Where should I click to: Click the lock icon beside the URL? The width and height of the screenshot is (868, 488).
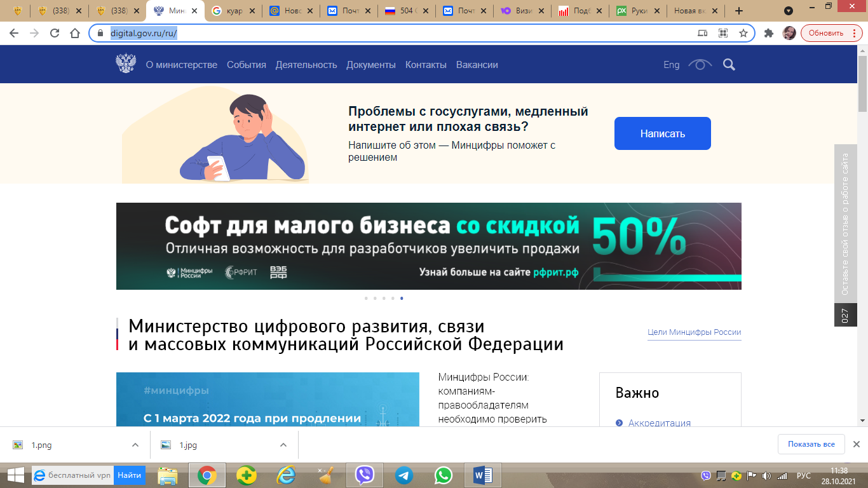(x=100, y=33)
